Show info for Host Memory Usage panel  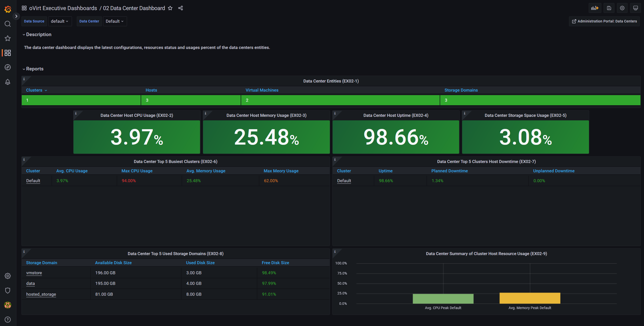[205, 113]
